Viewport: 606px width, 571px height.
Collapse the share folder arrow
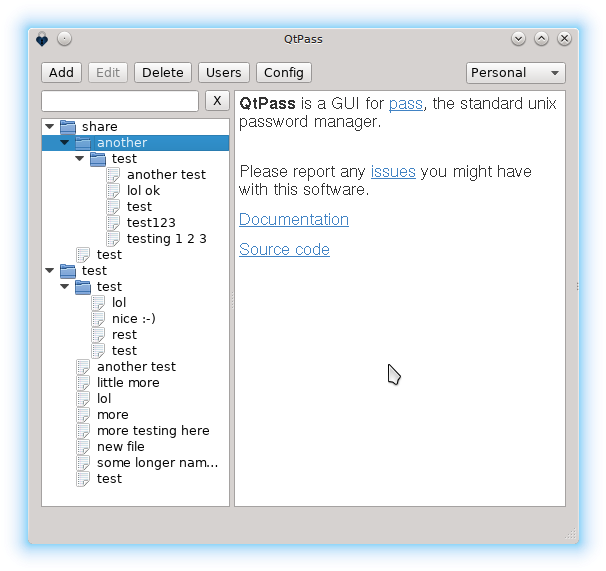pos(49,126)
